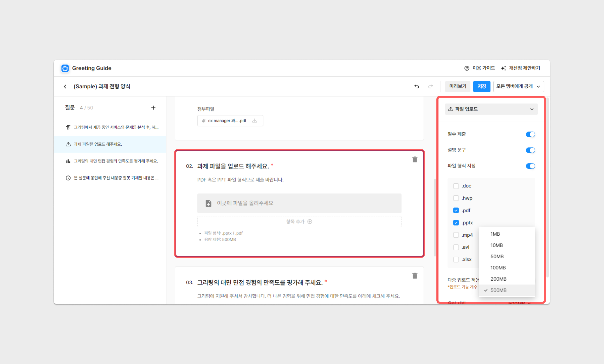Select 10MB size limit option
The width and height of the screenshot is (604, 364).
click(497, 245)
